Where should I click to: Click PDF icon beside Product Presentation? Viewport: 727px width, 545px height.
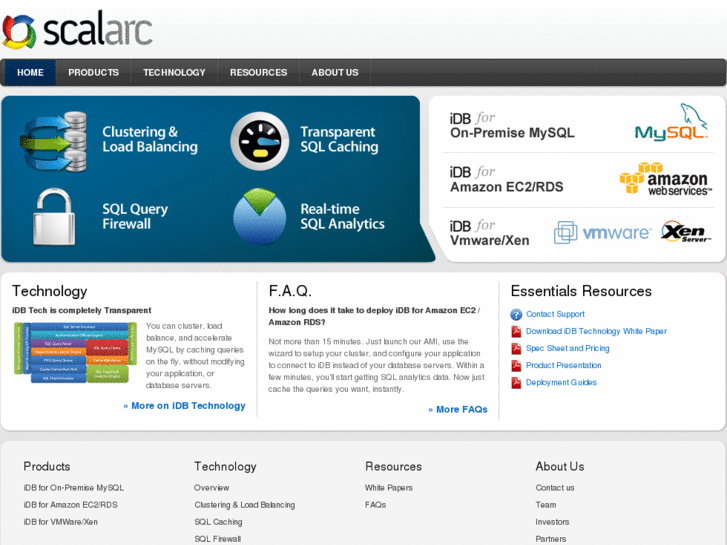516,366
